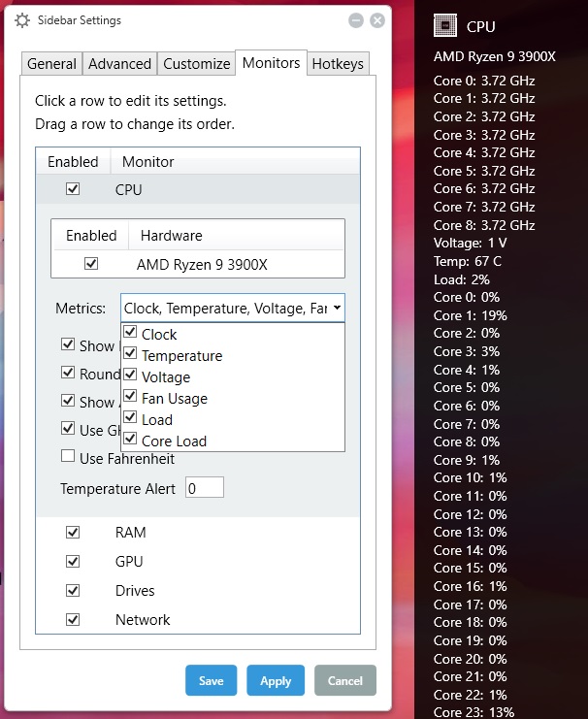Screen dimensions: 588x719
Task: Click 'Core 8: 3.72 GHz' in sidebar
Action: pos(484,225)
